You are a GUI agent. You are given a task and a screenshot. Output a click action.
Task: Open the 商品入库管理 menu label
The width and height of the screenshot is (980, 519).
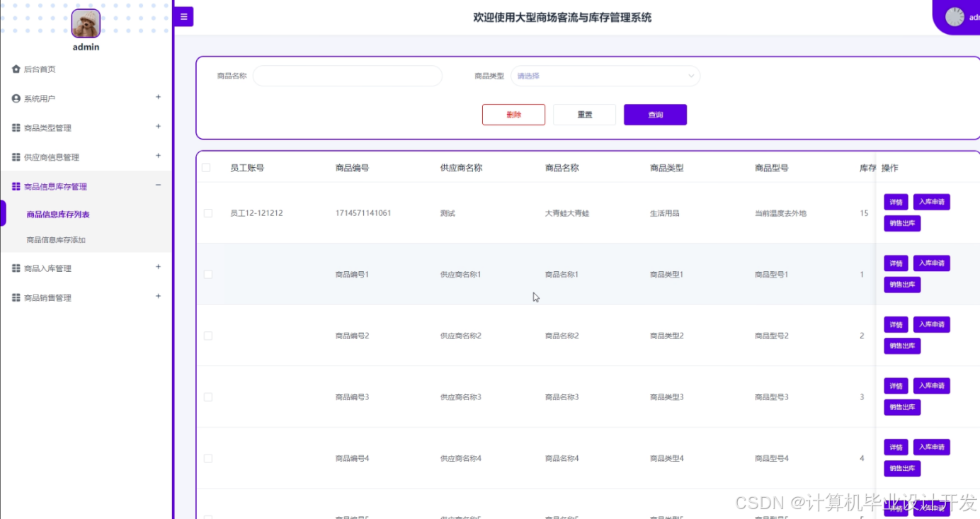pos(47,268)
